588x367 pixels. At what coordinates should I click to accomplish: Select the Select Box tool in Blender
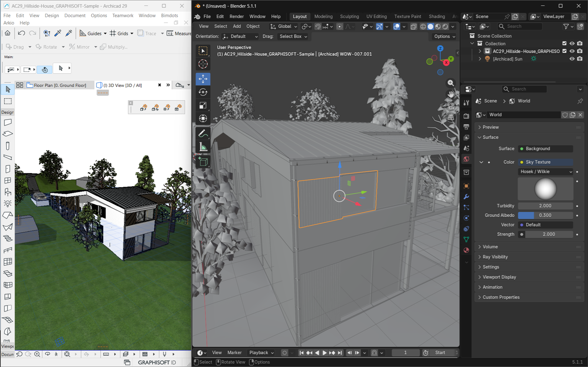point(203,51)
